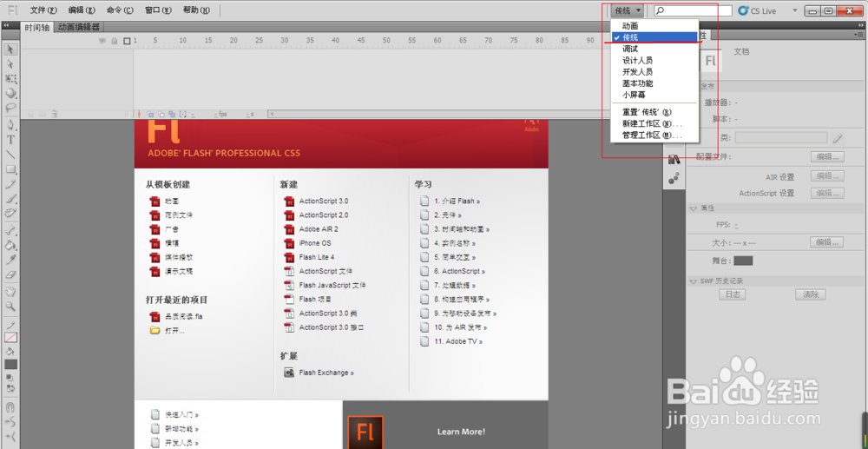The image size is (868, 449).
Task: Select the Free Transform tool
Action: (10, 79)
